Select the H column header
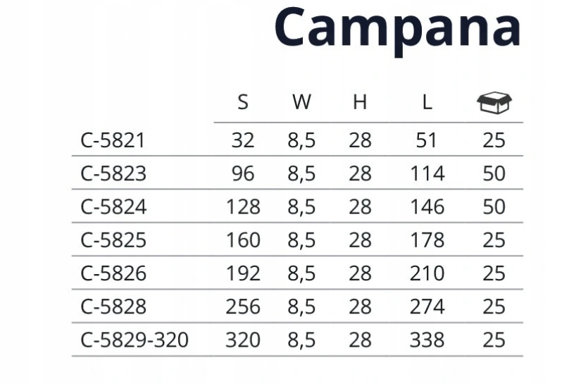Viewport: 588px width, 384px height. click(x=360, y=102)
